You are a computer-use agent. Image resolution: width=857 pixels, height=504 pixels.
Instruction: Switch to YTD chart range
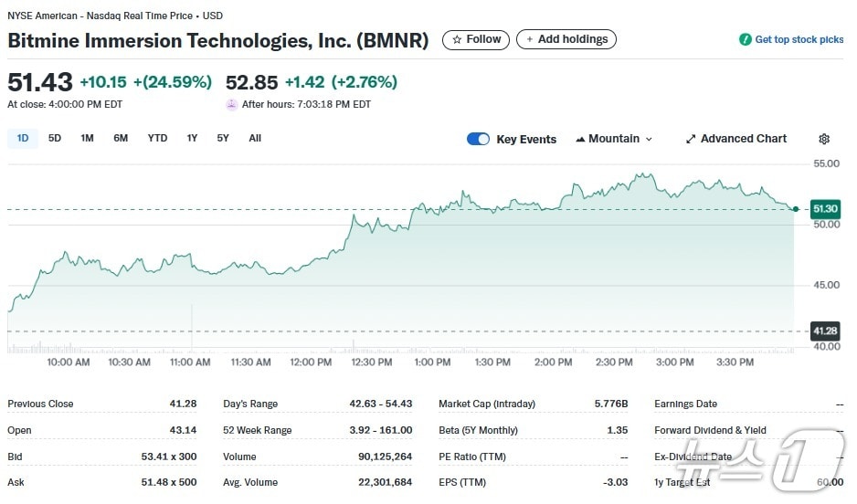[x=157, y=138]
